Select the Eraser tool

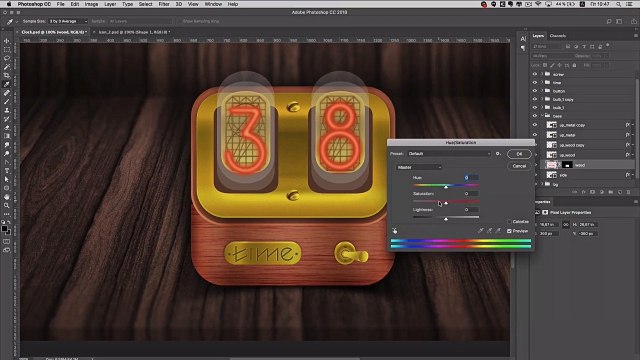[x=7, y=127]
